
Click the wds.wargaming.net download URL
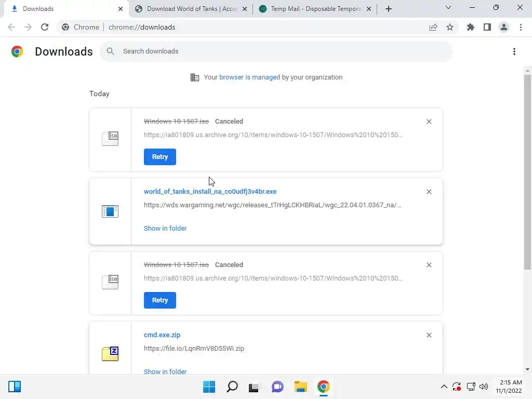272,205
